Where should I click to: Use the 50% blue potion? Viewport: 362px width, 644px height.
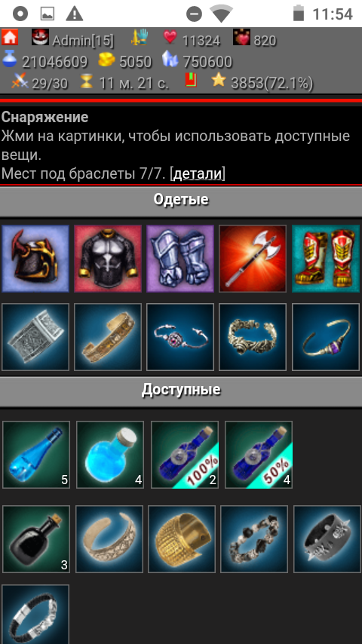259,455
